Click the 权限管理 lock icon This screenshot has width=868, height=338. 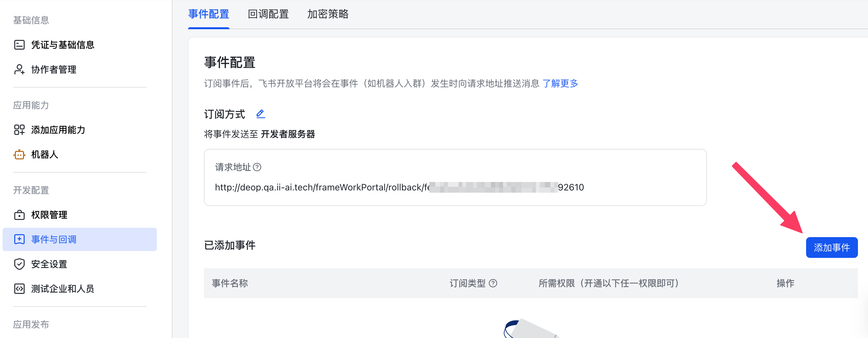tap(19, 215)
